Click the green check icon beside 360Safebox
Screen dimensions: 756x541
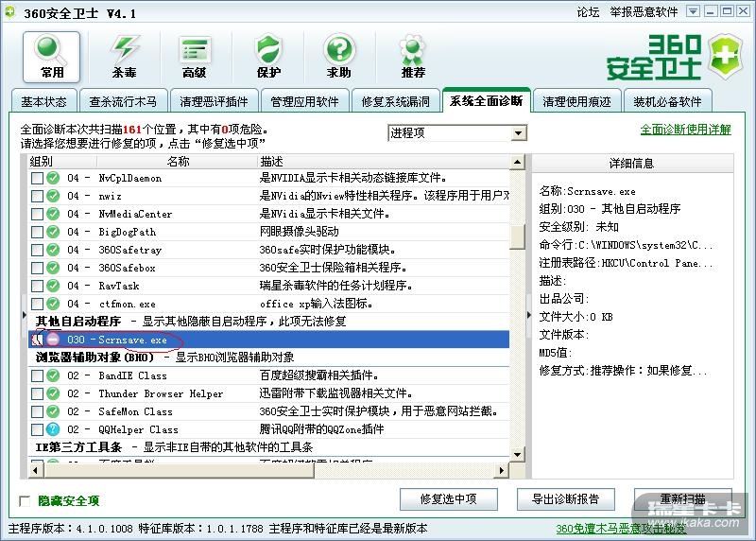tap(53, 268)
